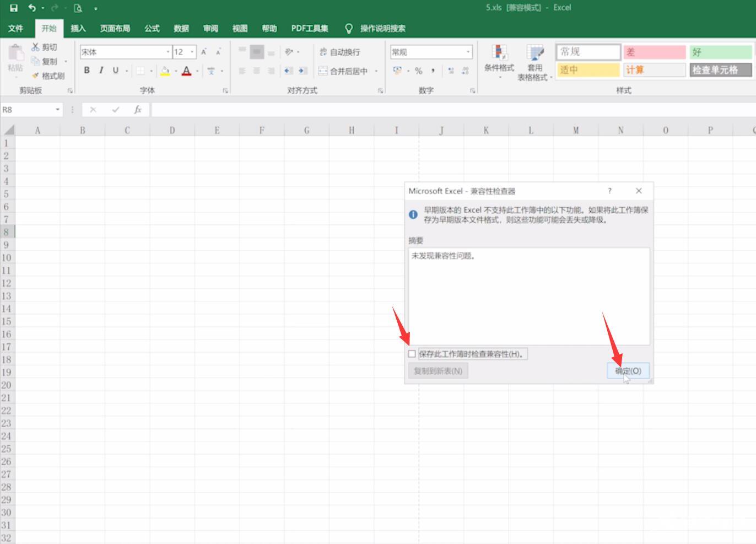Viewport: 756px width, 544px height.
Task: Click 确定(O) in compatibility dialog
Action: click(628, 371)
